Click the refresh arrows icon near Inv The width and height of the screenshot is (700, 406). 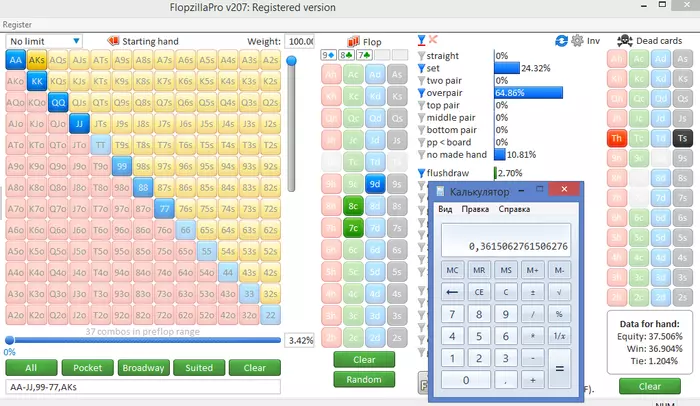561,41
